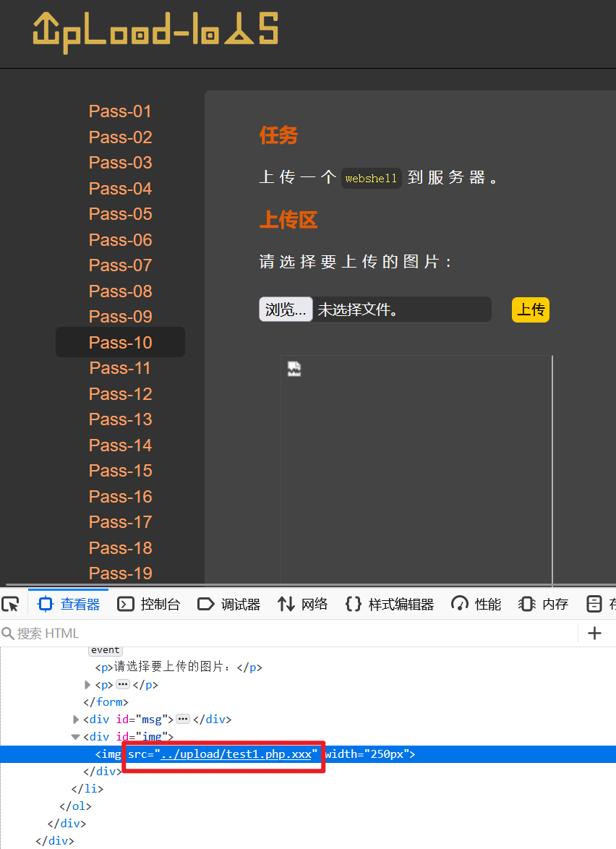616x849 pixels.
Task: Select the highlighted Pass-10 entry
Action: click(120, 342)
